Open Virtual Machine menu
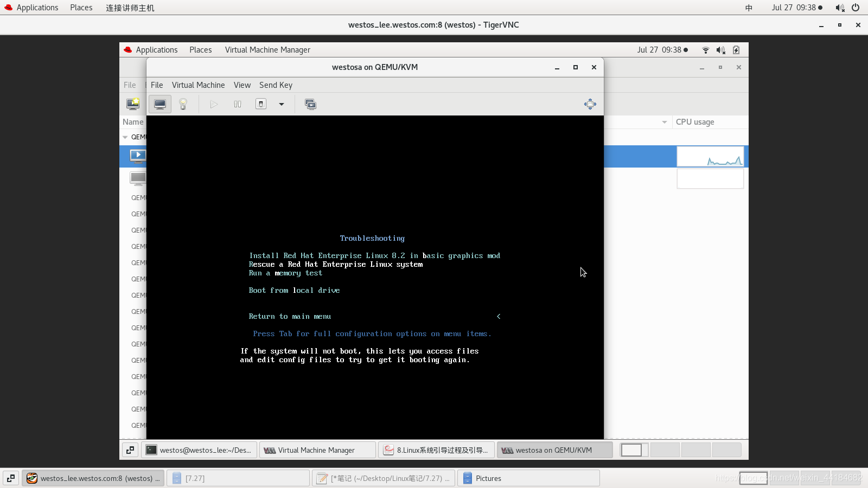This screenshot has height=488, width=868. (x=198, y=85)
